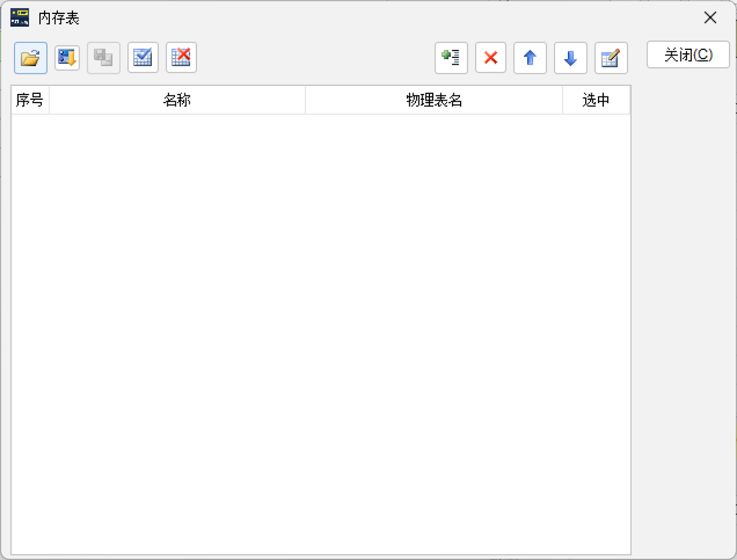Image resolution: width=737 pixels, height=560 pixels.
Task: Delete entry using the red X icon
Action: [491, 58]
